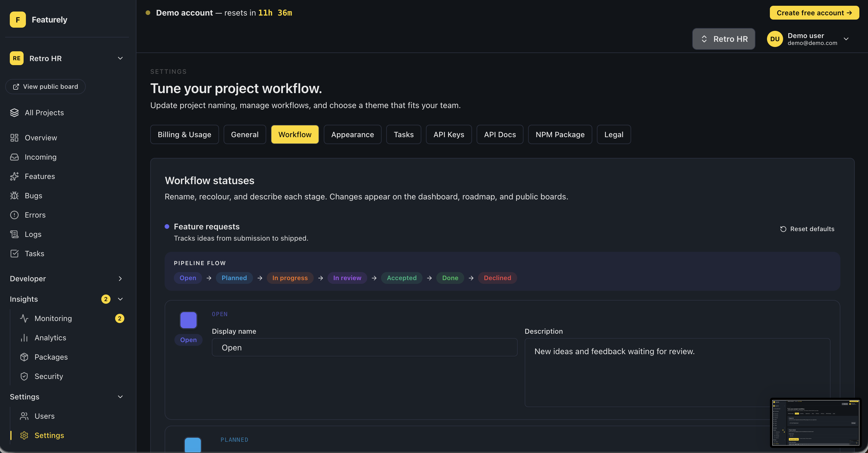The image size is (868, 453).
Task: Click the Features sparkle icon
Action: pyautogui.click(x=14, y=176)
